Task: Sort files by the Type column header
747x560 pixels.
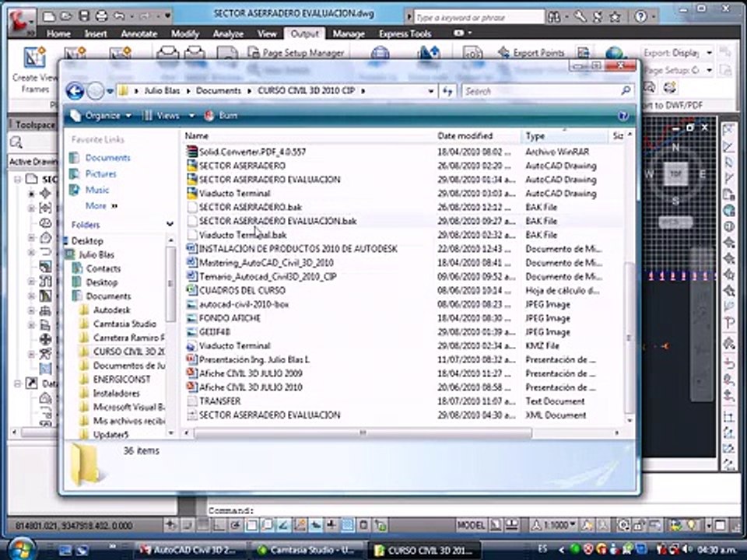Action: coord(535,136)
